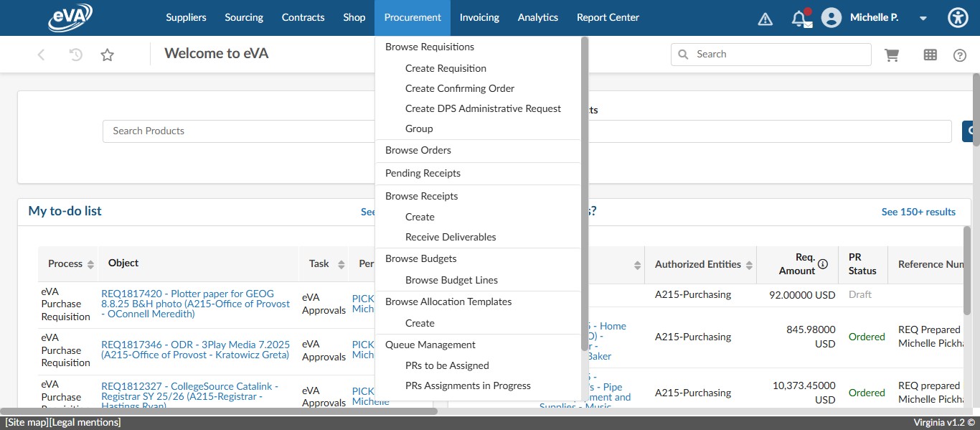This screenshot has width=980, height=430.
Task: Expand the Michelle P. user dropdown arrow
Action: 923,19
